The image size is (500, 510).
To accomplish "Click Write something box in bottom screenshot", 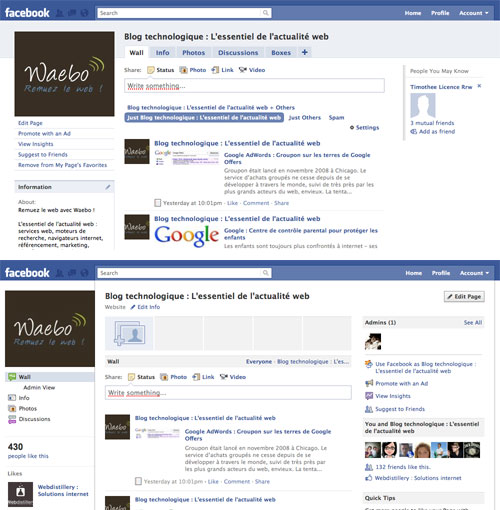I will (x=228, y=393).
